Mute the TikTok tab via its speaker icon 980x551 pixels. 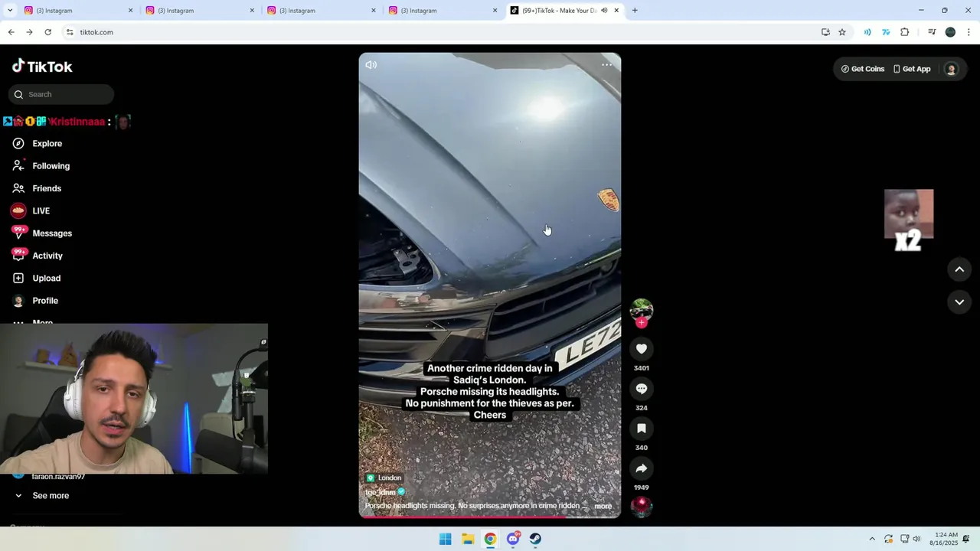[x=604, y=11]
